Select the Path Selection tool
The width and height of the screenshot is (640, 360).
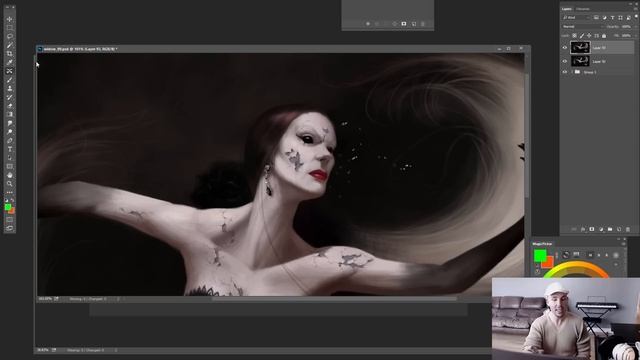(x=9, y=158)
